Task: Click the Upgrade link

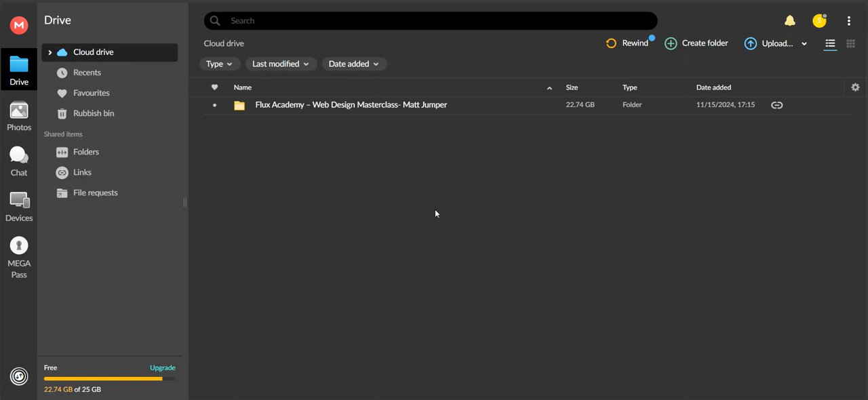Action: click(163, 367)
